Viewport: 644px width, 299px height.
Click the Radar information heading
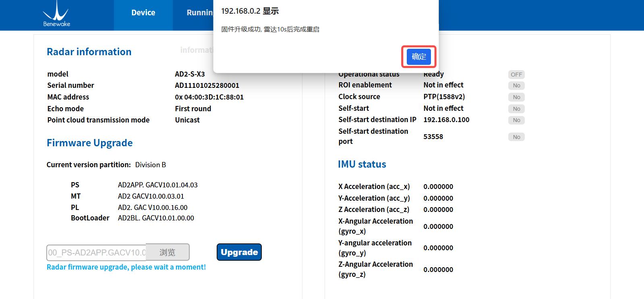[89, 52]
